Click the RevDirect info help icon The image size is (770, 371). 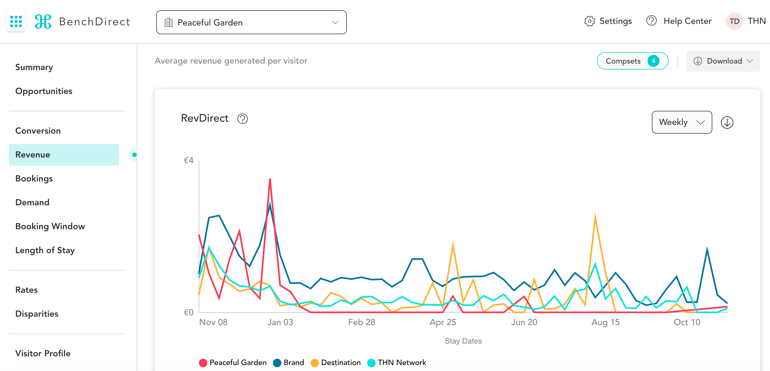coord(242,119)
